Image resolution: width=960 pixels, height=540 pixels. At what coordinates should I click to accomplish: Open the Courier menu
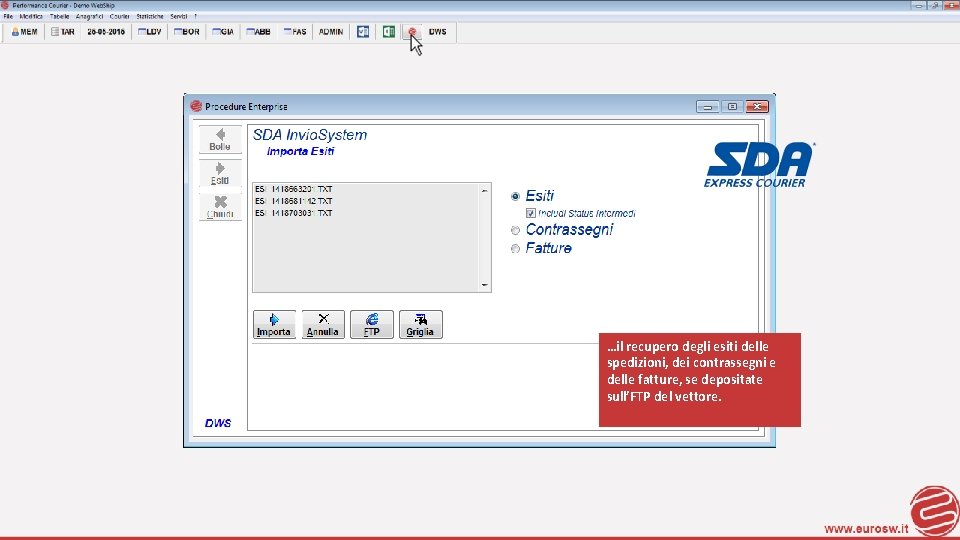pos(119,17)
